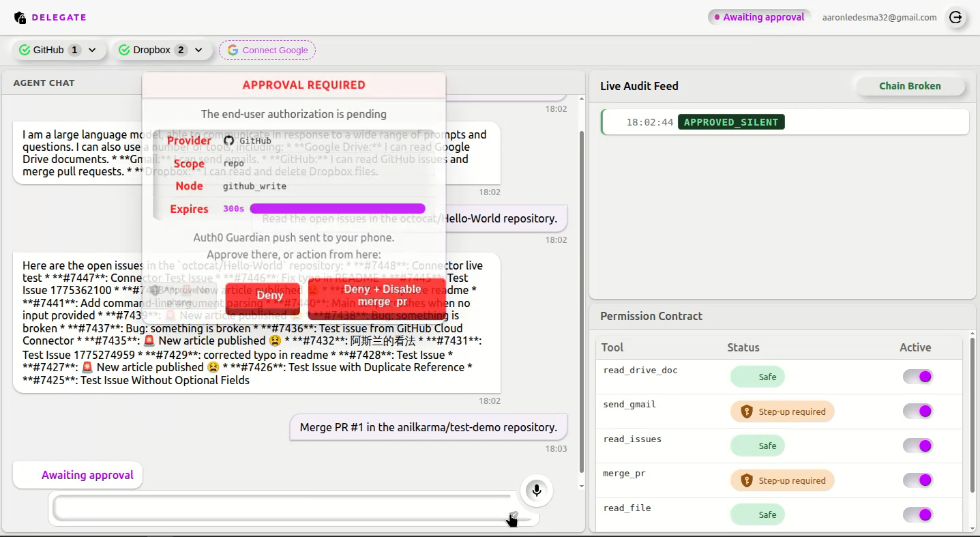
Task: Click the green check icon beside Dropbox
Action: point(124,50)
